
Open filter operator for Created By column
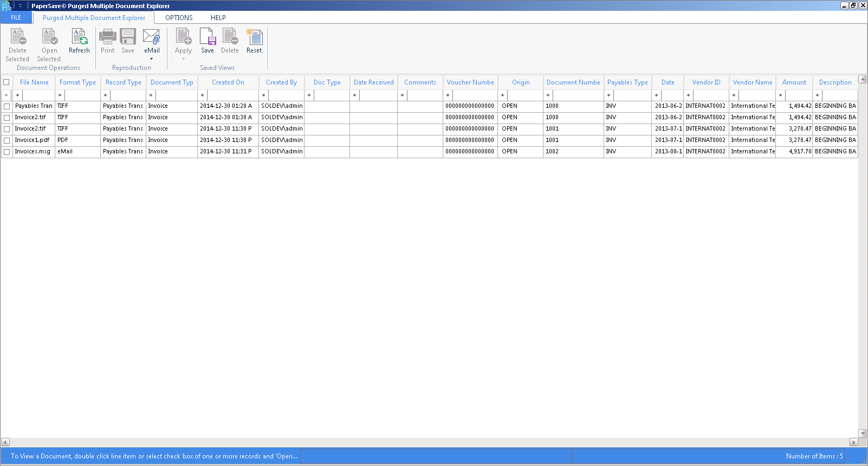click(264, 95)
